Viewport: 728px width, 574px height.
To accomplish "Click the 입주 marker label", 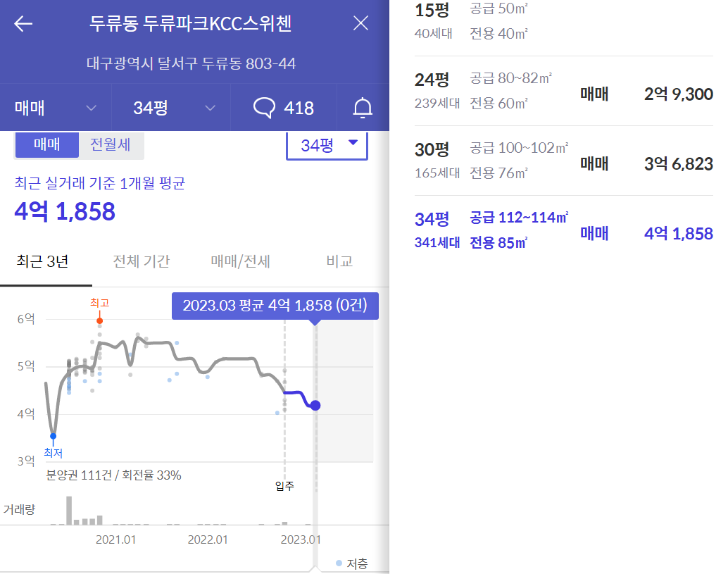I will [x=284, y=486].
